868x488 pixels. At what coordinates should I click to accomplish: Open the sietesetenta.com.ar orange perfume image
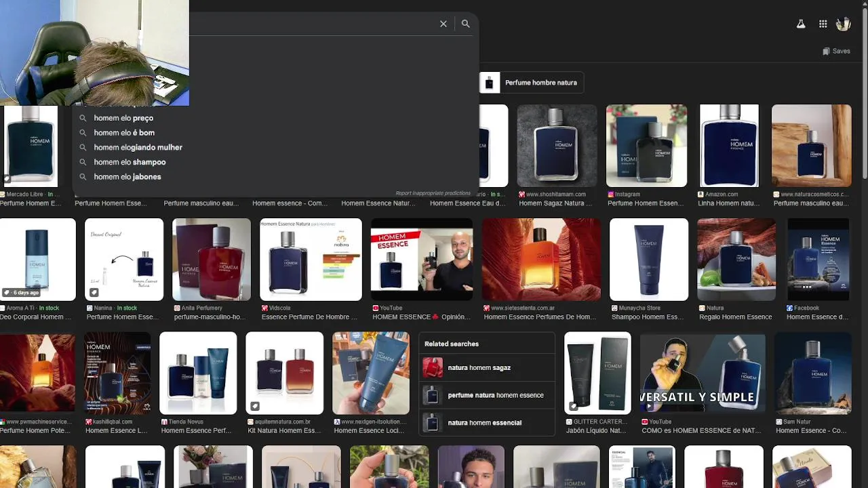pos(541,260)
